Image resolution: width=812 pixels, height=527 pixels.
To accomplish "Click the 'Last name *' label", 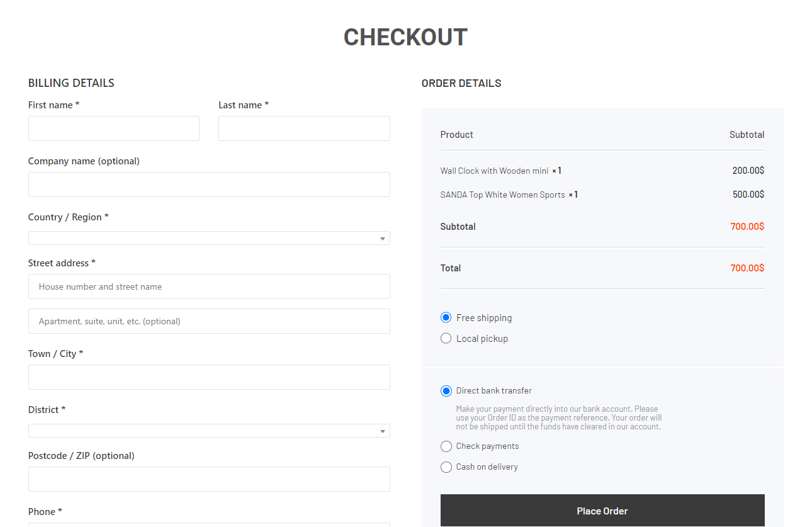I will pos(244,105).
